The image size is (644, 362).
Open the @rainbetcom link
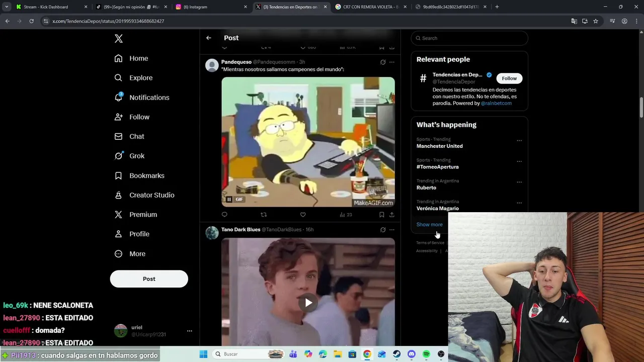point(496,103)
